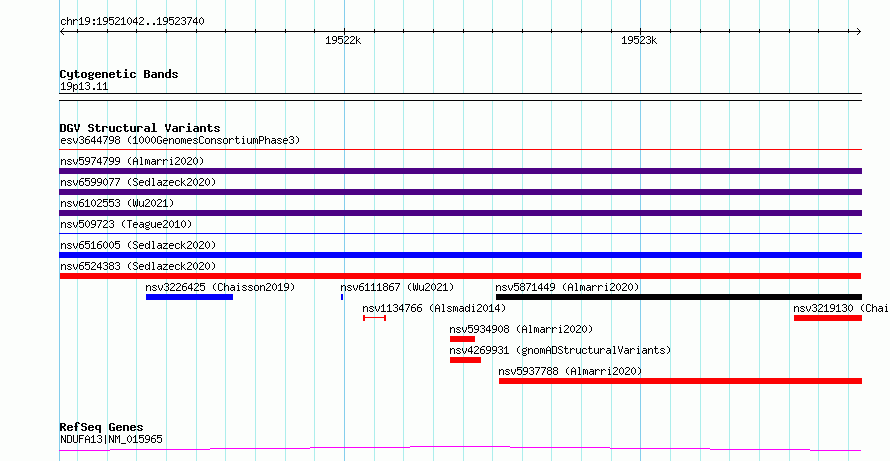890x461 pixels.
Task: Select the thin blue nsv509723 variant line
Action: [460, 233]
